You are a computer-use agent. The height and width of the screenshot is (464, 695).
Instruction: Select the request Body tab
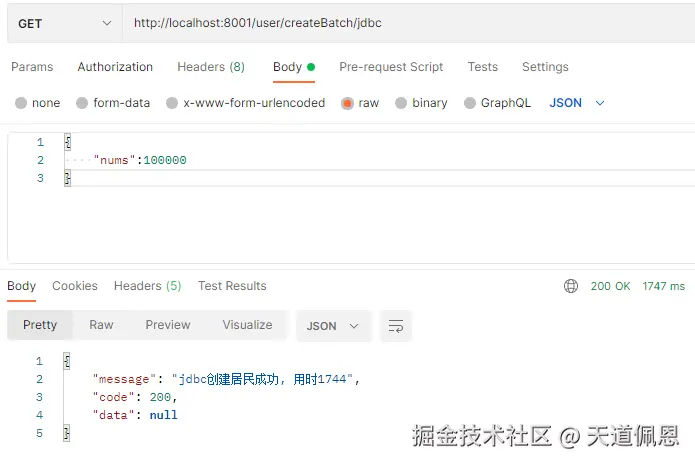click(294, 67)
